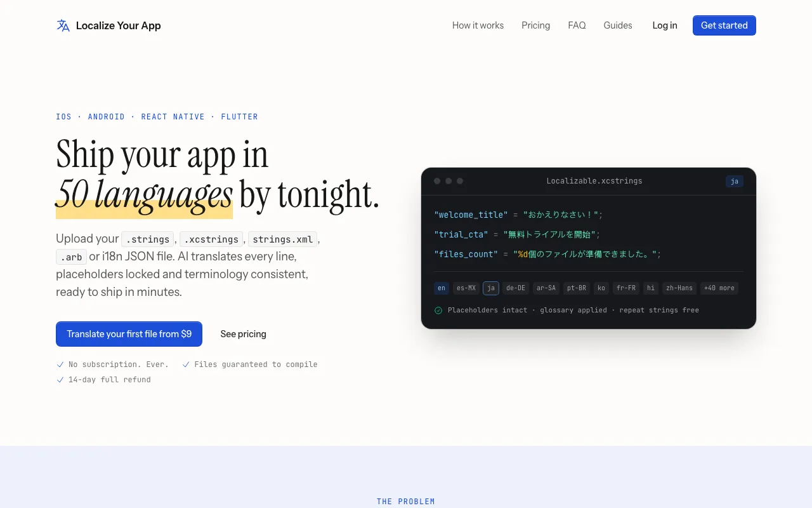Open the FAQ nav item

(577, 25)
